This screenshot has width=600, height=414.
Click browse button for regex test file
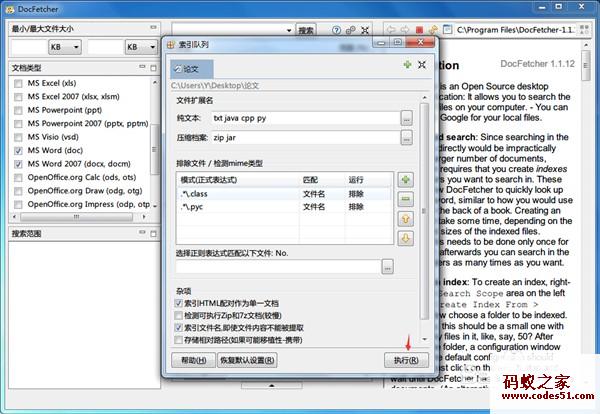(x=388, y=267)
